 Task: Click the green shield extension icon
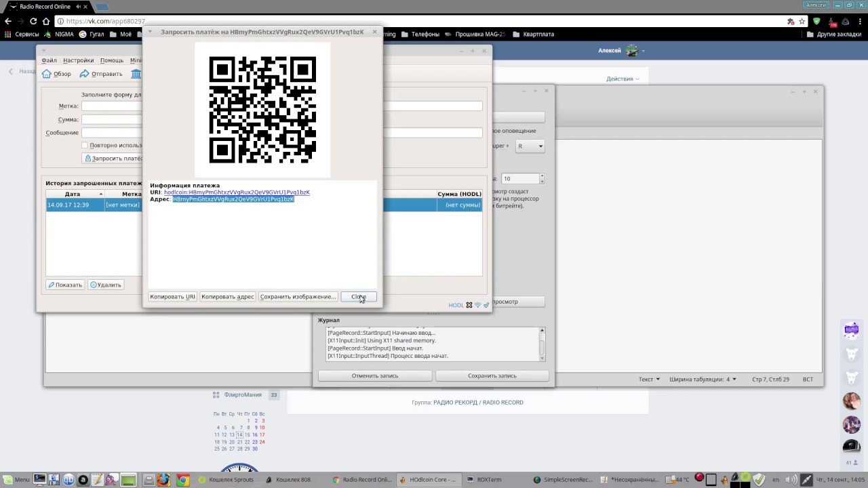coord(817,21)
